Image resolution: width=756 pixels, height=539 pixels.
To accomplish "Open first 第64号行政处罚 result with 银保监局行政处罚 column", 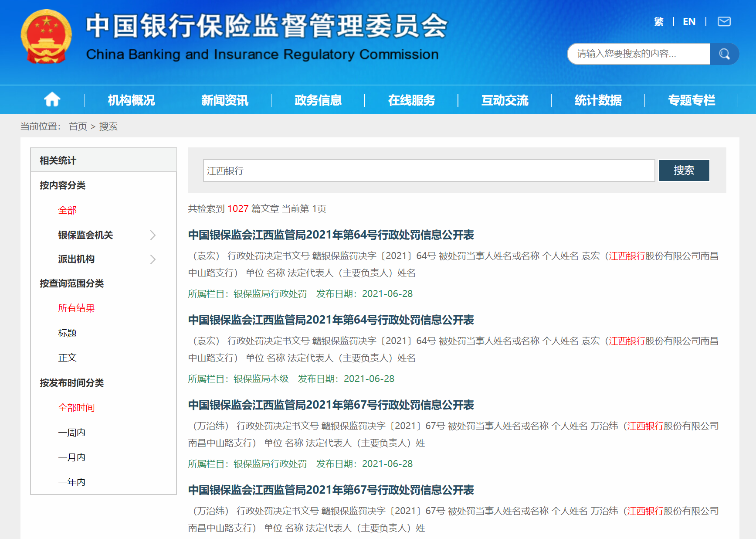I will click(x=331, y=235).
